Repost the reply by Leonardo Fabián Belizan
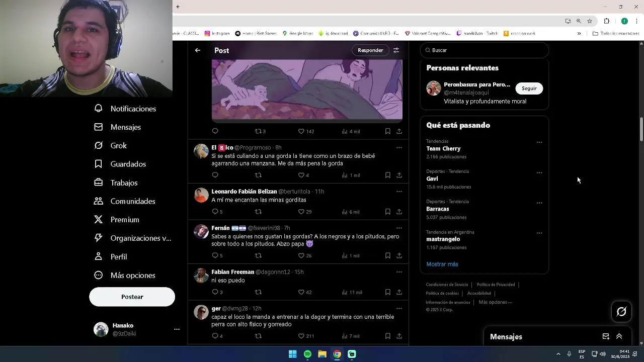 258,212
